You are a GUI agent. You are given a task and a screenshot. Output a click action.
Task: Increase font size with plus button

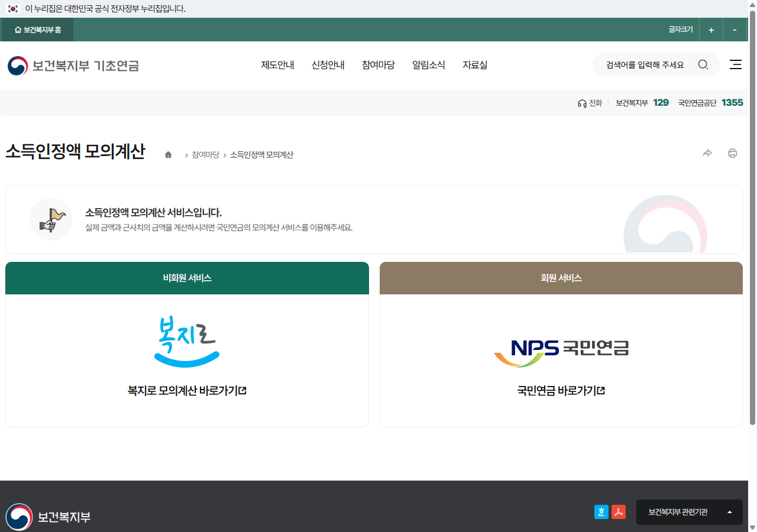(711, 30)
